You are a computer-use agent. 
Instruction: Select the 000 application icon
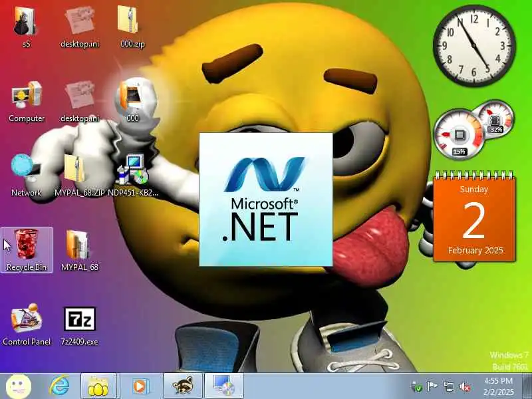[x=132, y=101]
